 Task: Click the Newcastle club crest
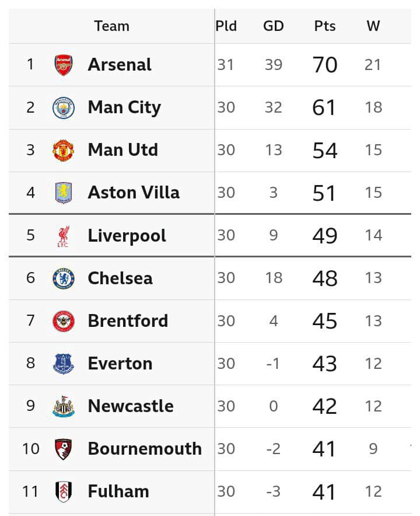point(64,406)
